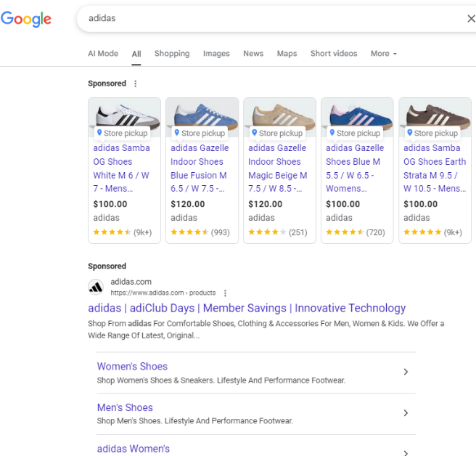Click the chevron on Women's Shoes row
This screenshot has height=456, width=476.
(x=406, y=372)
